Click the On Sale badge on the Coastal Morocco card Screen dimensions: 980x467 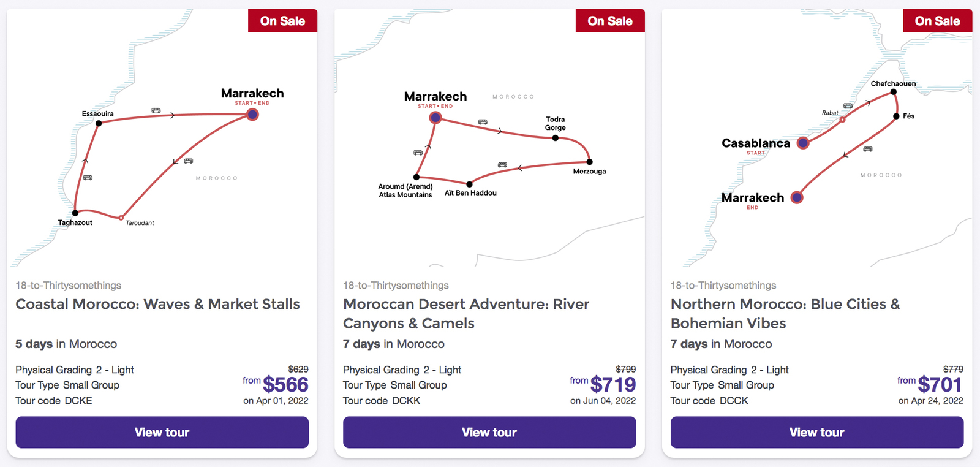pyautogui.click(x=282, y=20)
